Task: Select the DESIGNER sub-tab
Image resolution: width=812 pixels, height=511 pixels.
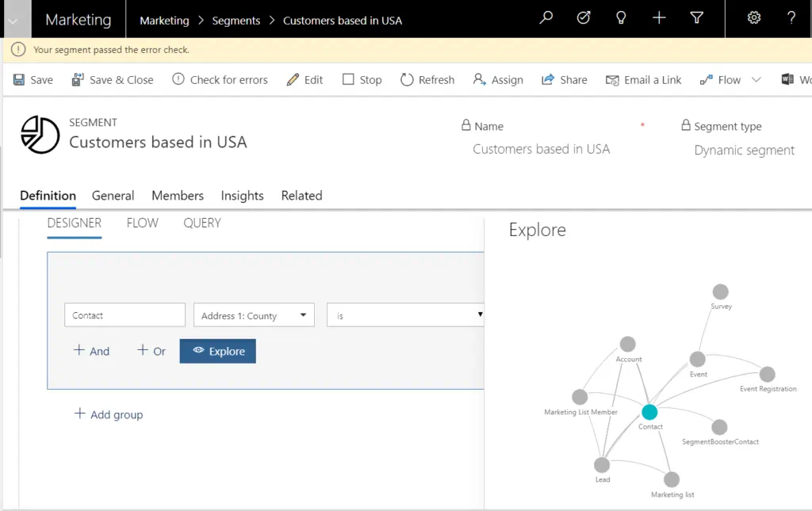Action: pos(74,223)
